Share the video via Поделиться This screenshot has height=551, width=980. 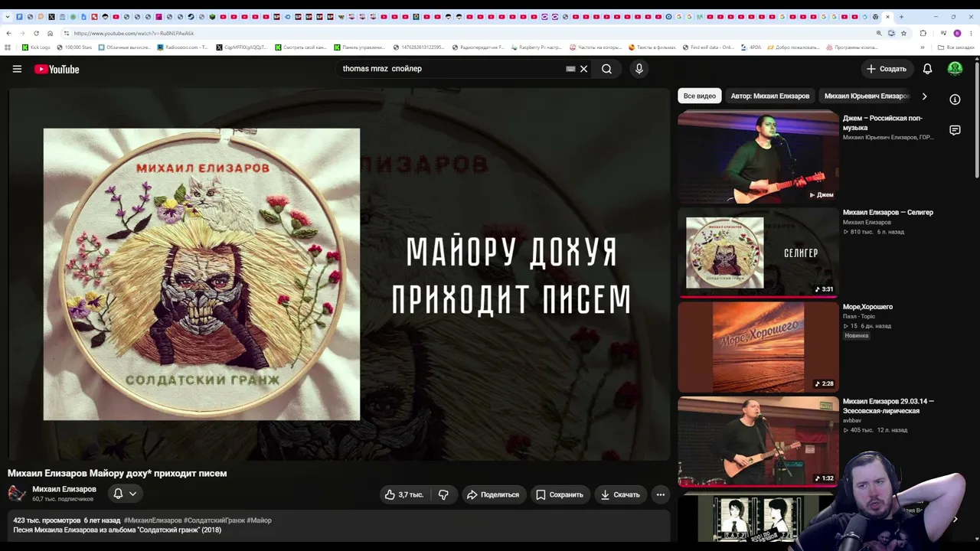coord(493,494)
